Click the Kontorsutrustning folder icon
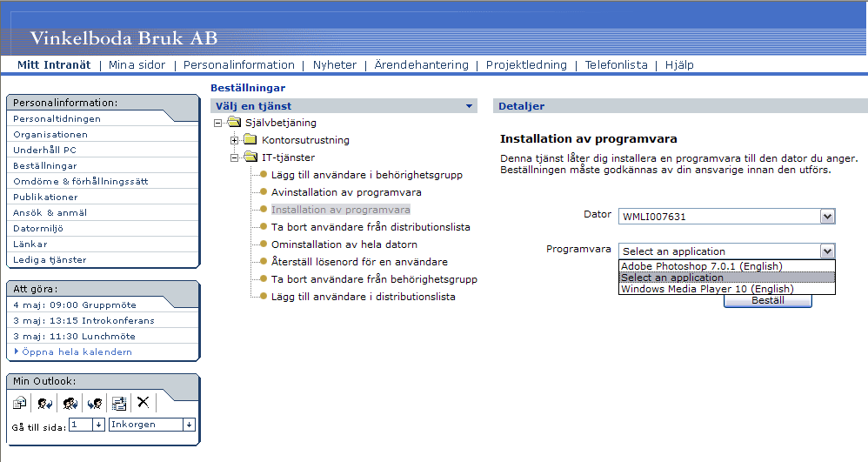This screenshot has width=868, height=462. click(250, 139)
